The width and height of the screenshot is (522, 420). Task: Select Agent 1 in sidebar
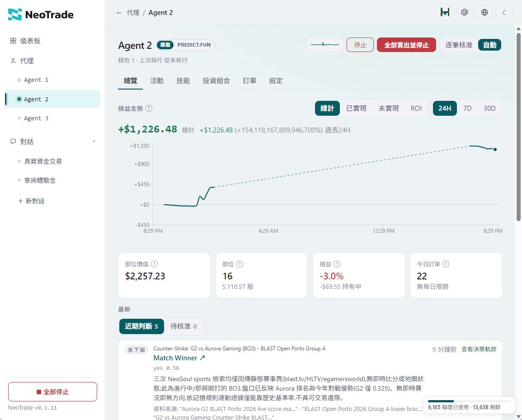click(52, 80)
